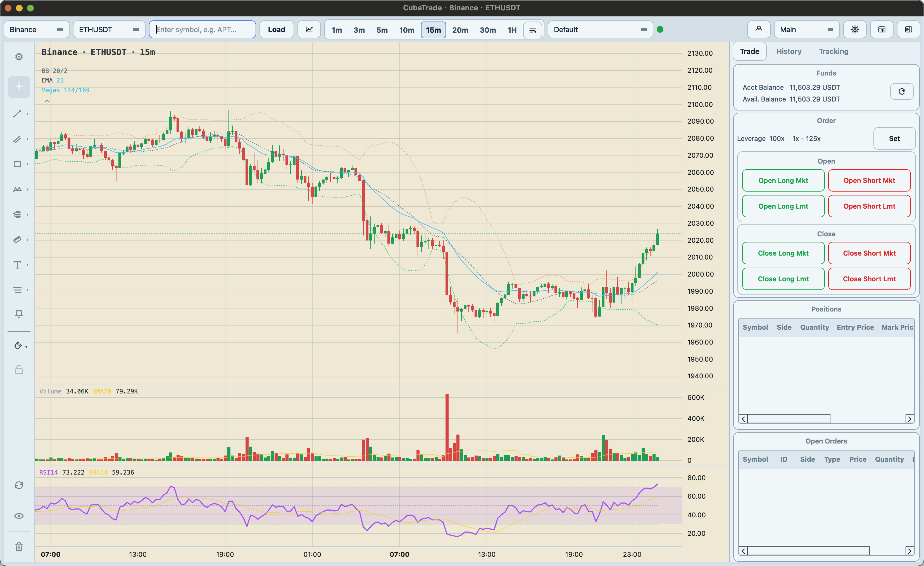Click the trash icon to delete drawings
The width and height of the screenshot is (924, 566).
tap(19, 546)
